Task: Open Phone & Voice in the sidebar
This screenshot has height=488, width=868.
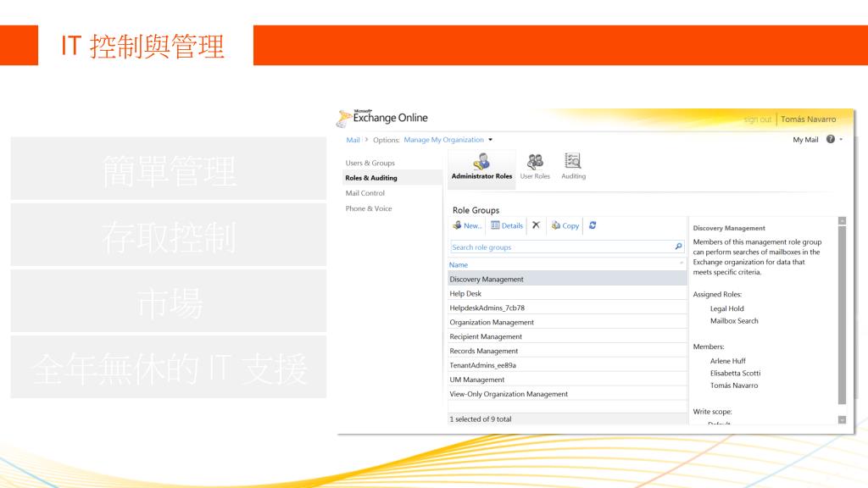Action: click(368, 208)
